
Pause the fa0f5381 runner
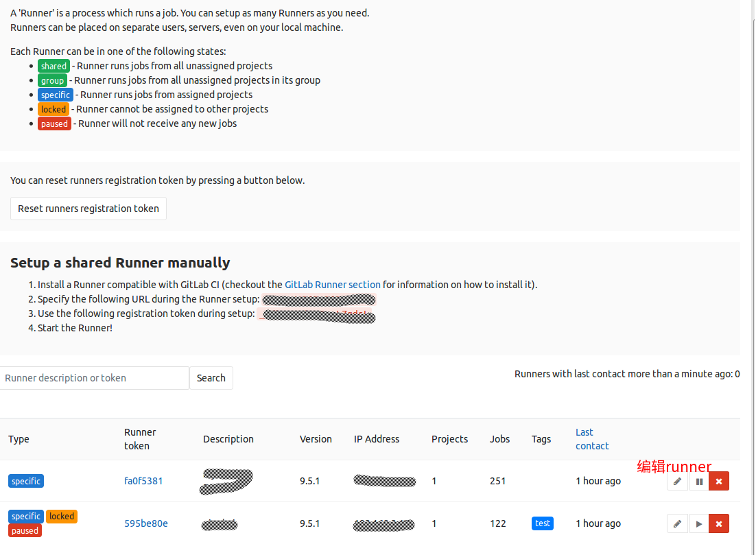[698, 481]
